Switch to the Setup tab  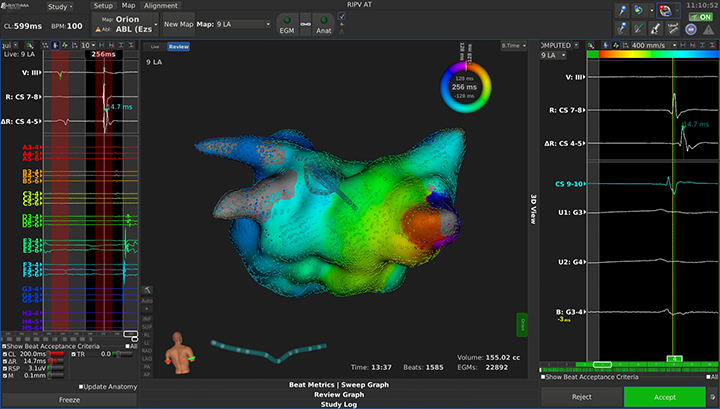coord(103,6)
